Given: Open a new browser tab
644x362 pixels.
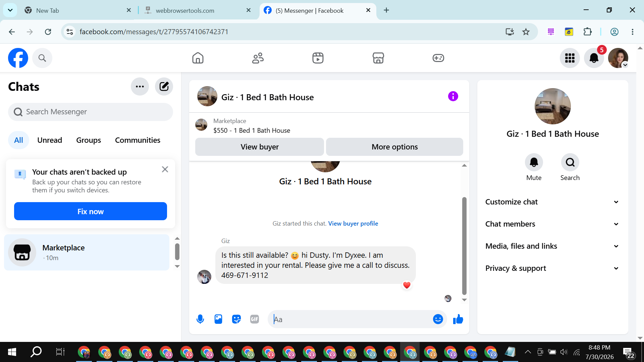Looking at the screenshot, I should pos(386,10).
